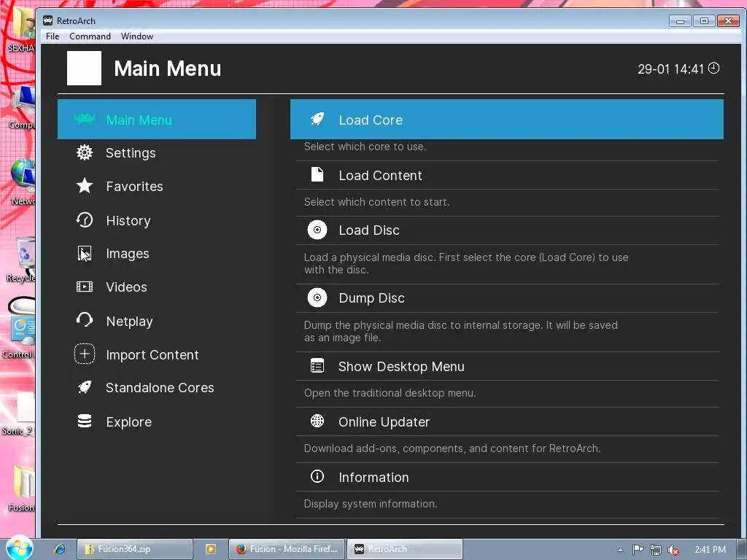The height and width of the screenshot is (560, 747).
Task: Click the Windows Start button
Action: 20,548
